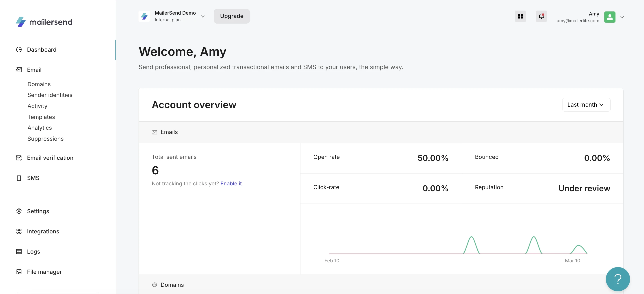Open the Templates section

point(41,117)
